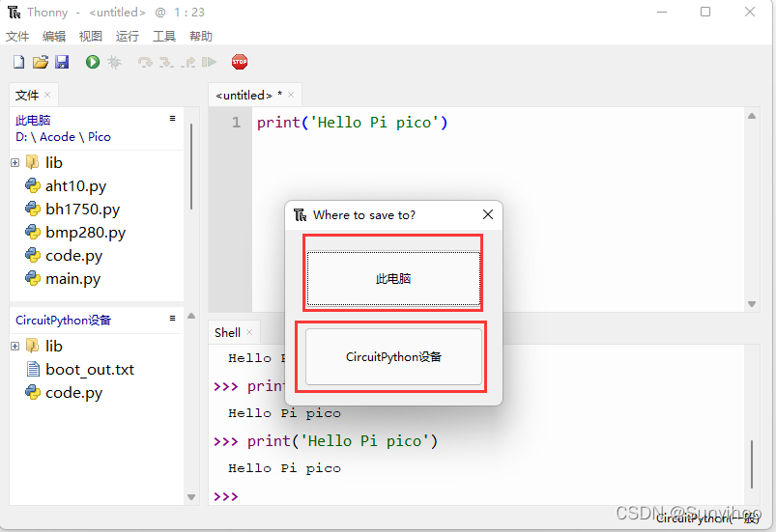The width and height of the screenshot is (776, 532).
Task: Click the 此电脑 file list scrollbar thumb
Action: click(x=191, y=166)
